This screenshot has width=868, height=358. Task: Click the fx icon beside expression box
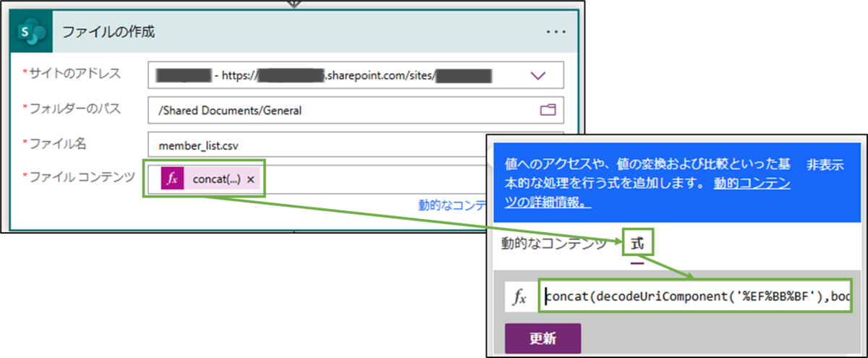click(x=519, y=298)
